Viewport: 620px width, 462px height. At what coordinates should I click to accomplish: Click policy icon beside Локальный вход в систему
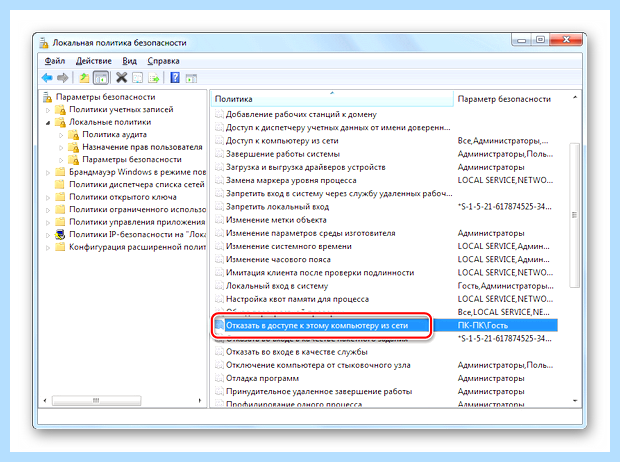[219, 286]
